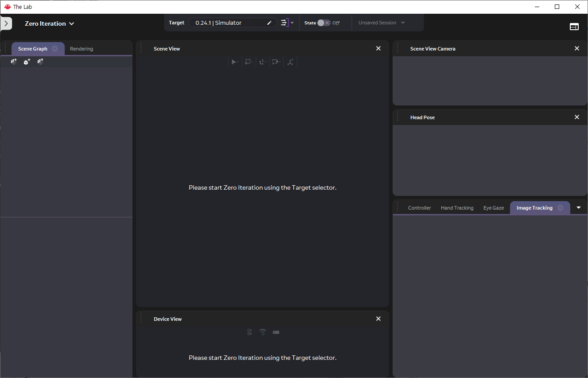Close the Scene View panel

(378, 48)
